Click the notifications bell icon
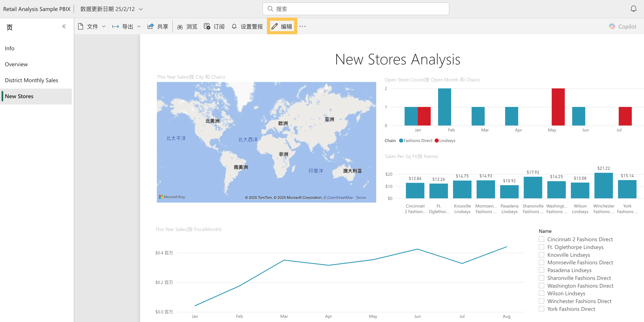The image size is (644, 322). tap(634, 9)
